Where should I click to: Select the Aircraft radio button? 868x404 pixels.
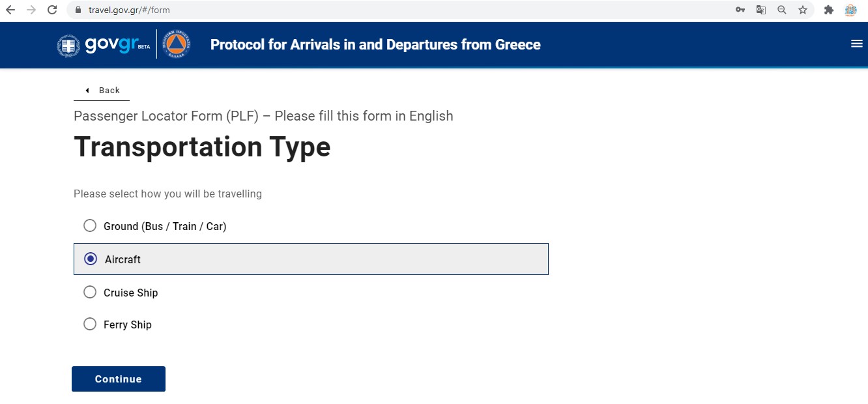point(91,259)
